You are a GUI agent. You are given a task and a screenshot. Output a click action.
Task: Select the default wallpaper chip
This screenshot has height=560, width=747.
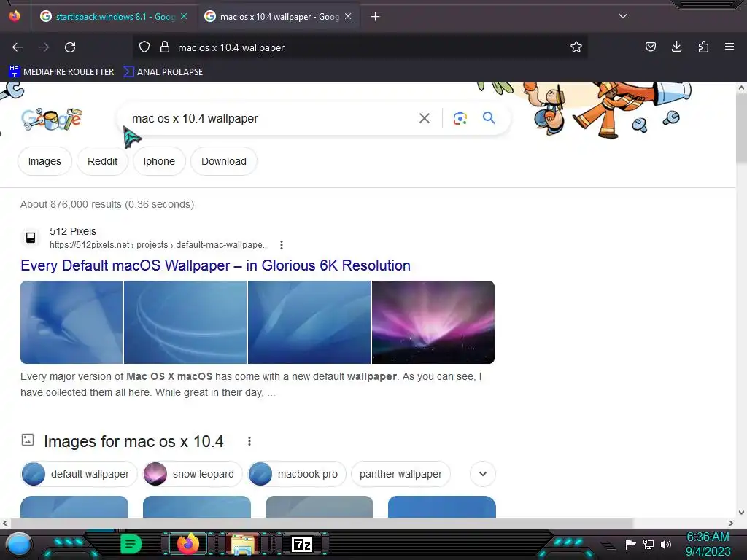(x=79, y=474)
